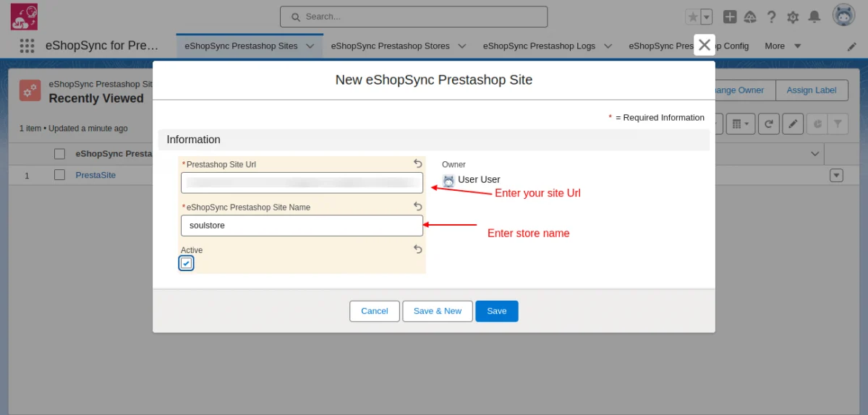The height and width of the screenshot is (415, 868).
Task: Open the Setup gear icon
Action: [x=793, y=17]
